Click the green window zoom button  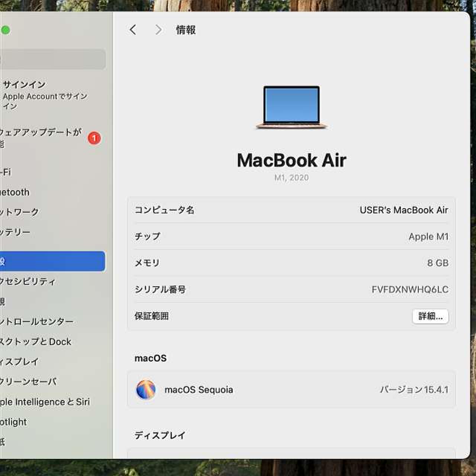6,30
